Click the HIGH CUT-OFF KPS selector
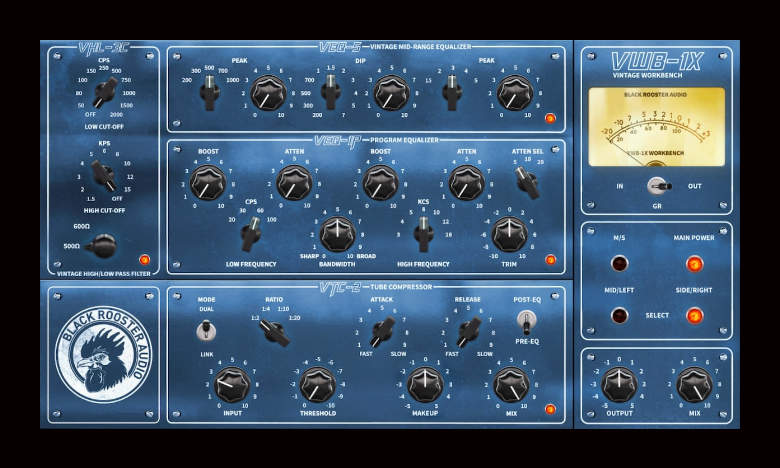 [x=102, y=176]
